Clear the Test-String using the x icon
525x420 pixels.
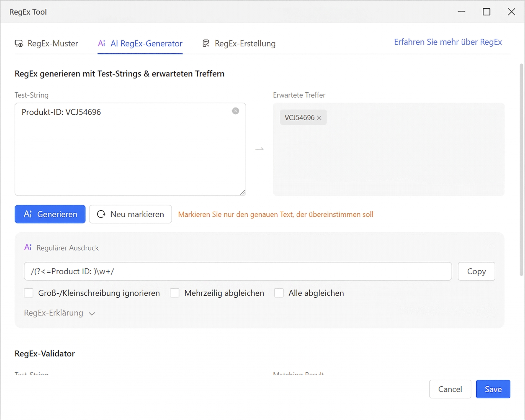click(x=235, y=111)
